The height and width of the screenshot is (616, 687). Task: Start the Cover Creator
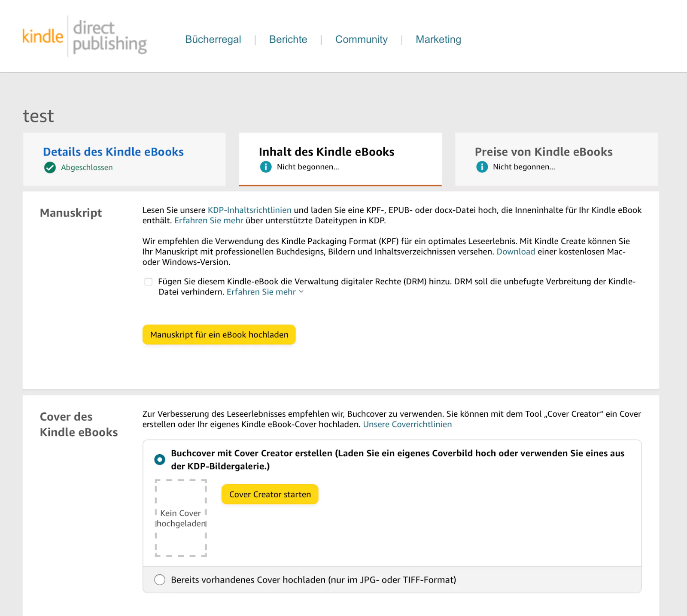(270, 494)
